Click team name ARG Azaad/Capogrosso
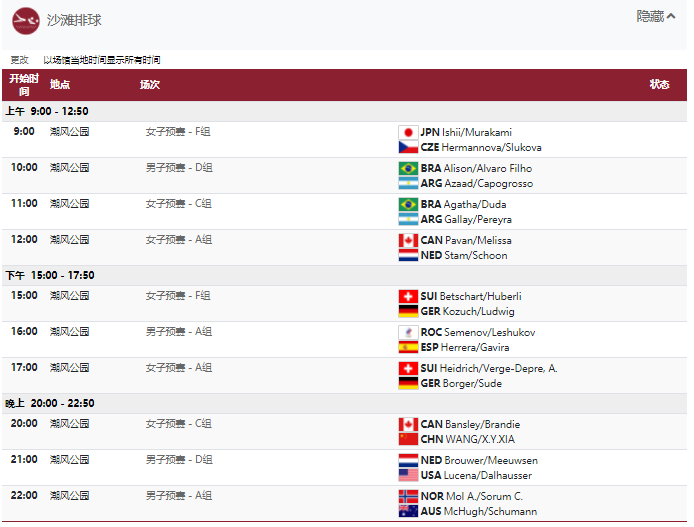Viewport: 694px width, 527px height. 477,183
